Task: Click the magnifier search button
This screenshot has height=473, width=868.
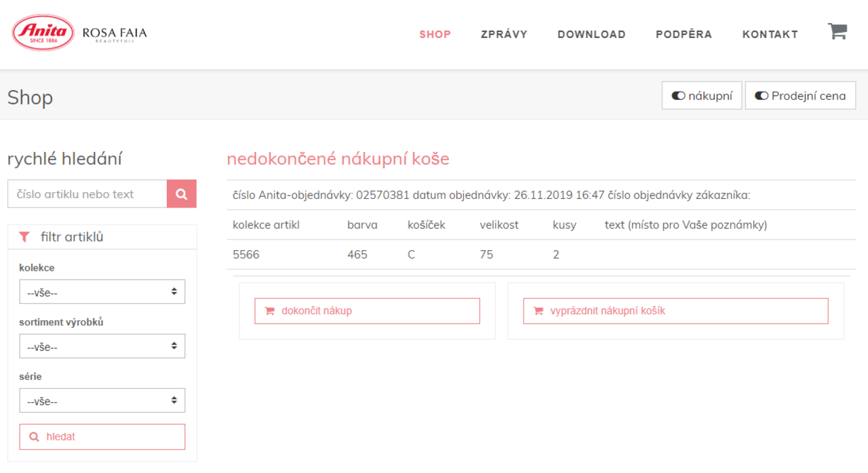Action: pos(181,194)
